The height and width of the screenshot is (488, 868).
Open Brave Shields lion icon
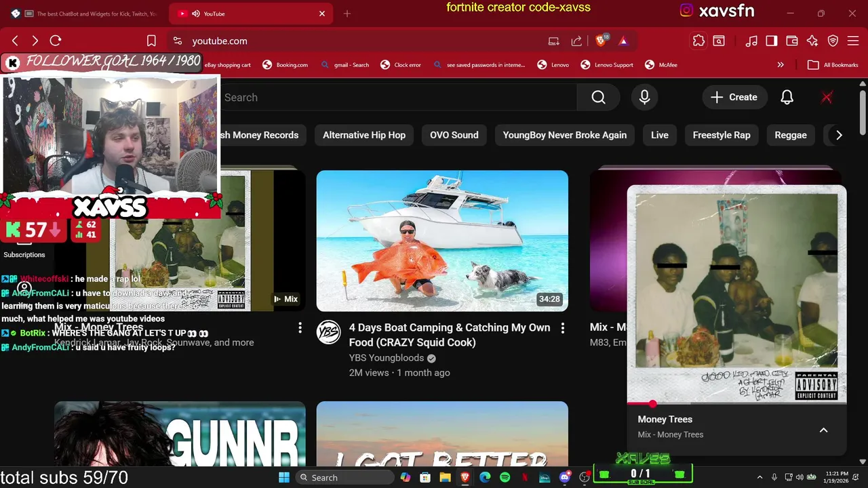pyautogui.click(x=601, y=41)
